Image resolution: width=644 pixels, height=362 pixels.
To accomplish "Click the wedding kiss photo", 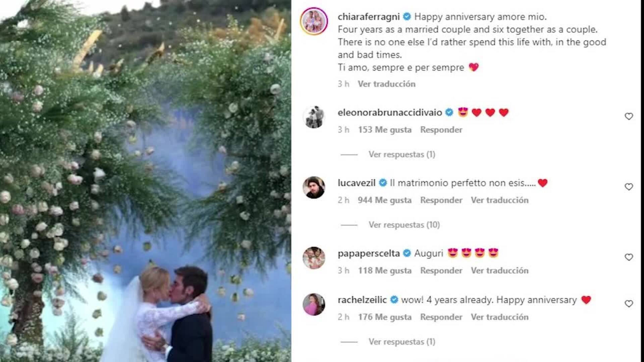I will (146, 181).
